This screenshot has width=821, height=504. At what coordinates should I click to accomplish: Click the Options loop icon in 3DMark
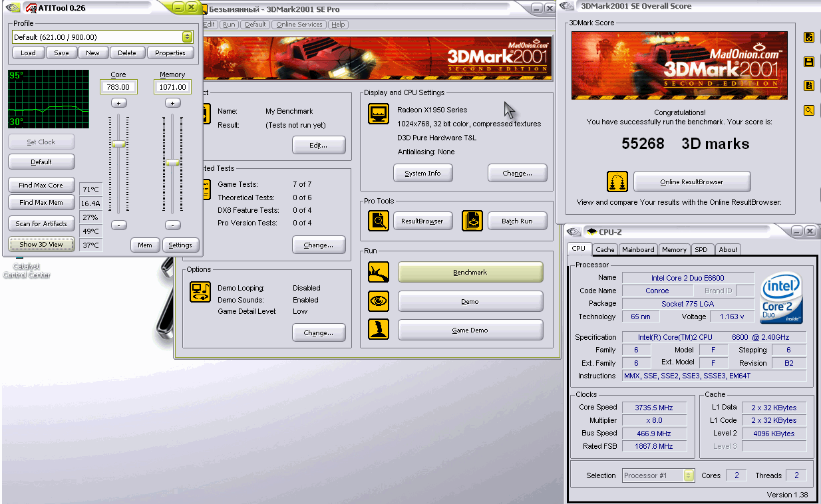[x=200, y=292]
